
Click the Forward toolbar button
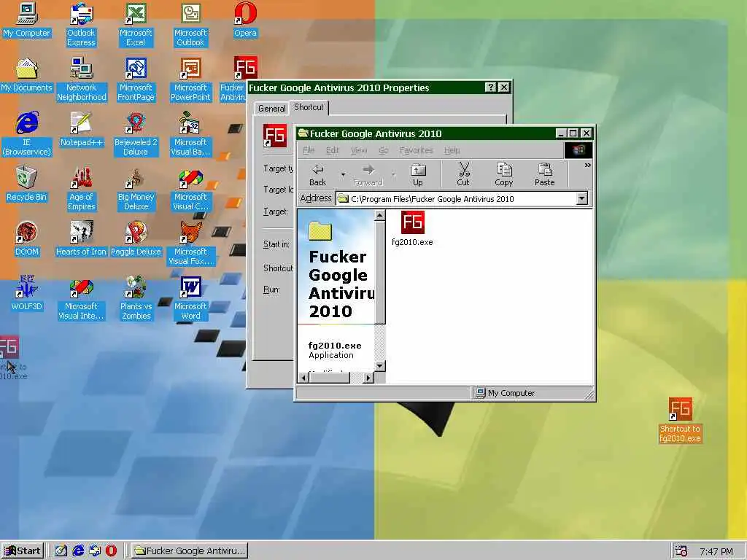(x=368, y=175)
